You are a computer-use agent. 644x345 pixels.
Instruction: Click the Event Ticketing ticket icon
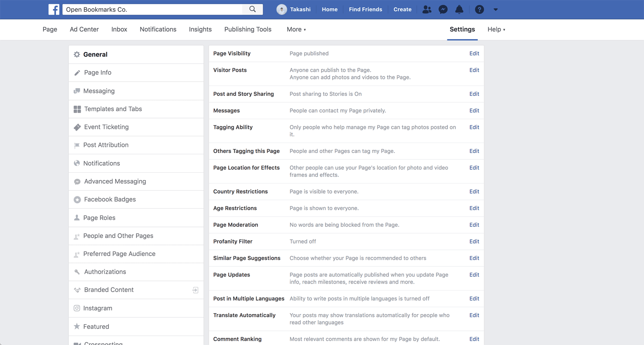tap(77, 127)
